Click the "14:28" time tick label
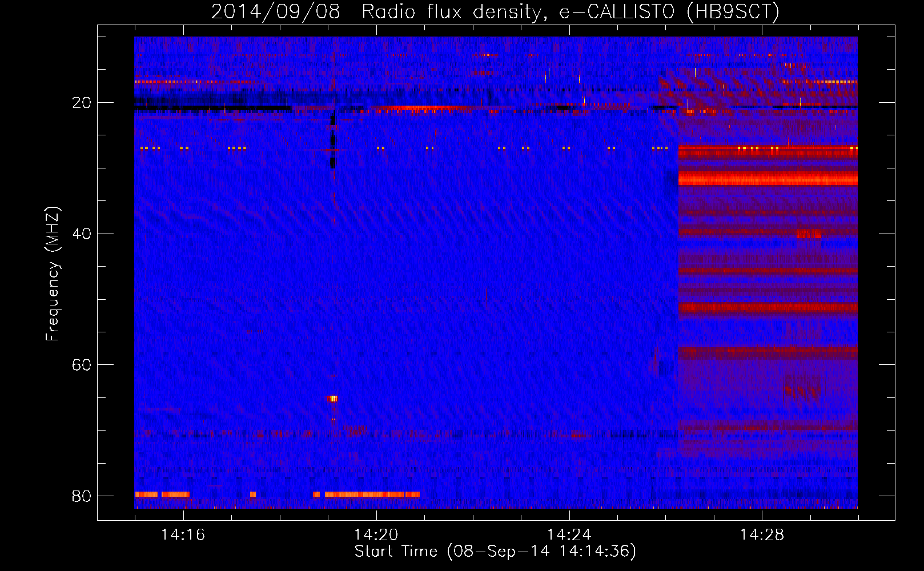This screenshot has height=571, width=924. 762,534
